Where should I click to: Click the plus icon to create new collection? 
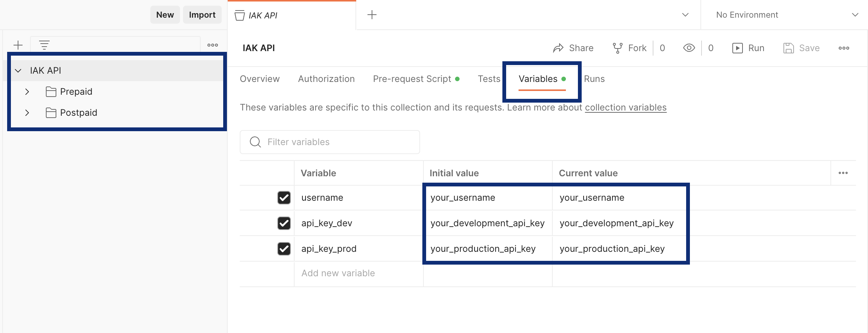(x=18, y=45)
